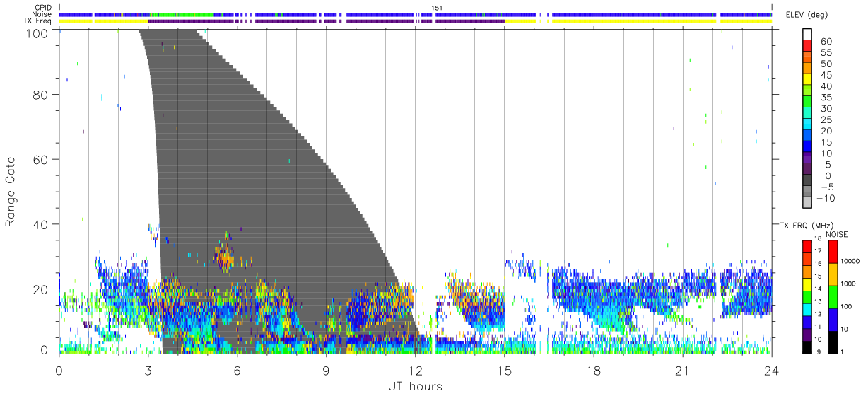Image resolution: width=868 pixels, height=401 pixels.
Task: Pick the cyan segment of TX FRQ bar
Action: pyautogui.click(x=807, y=309)
